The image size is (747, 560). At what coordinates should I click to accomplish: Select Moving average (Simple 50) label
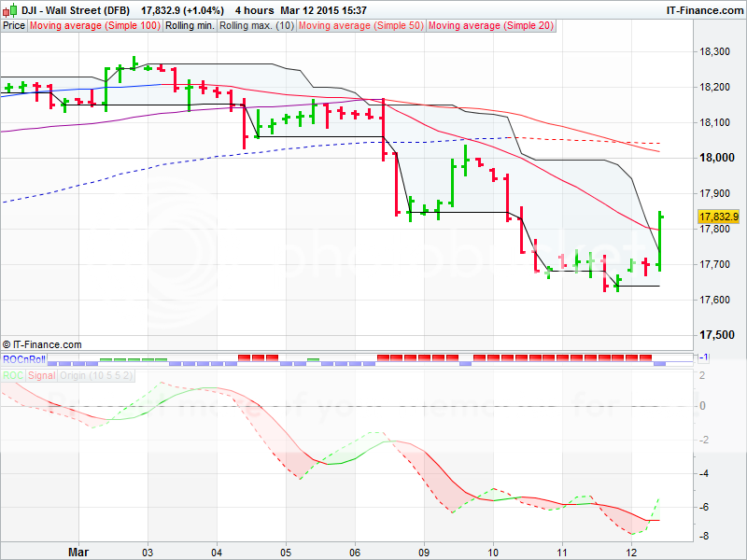(359, 26)
